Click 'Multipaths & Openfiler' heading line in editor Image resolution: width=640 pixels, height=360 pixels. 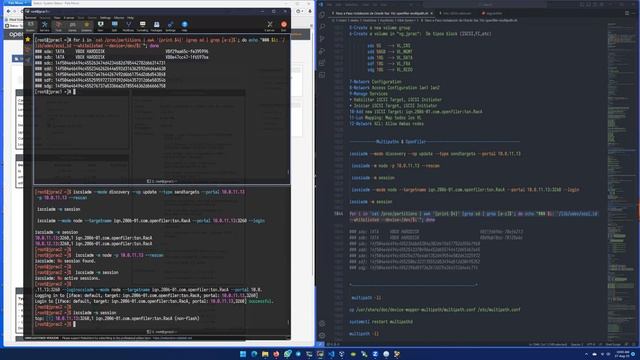point(435,142)
